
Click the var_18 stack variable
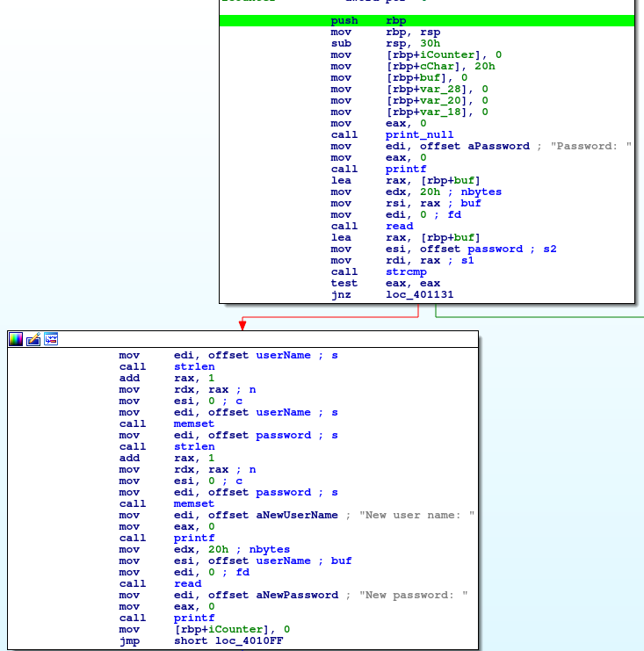pos(440,112)
